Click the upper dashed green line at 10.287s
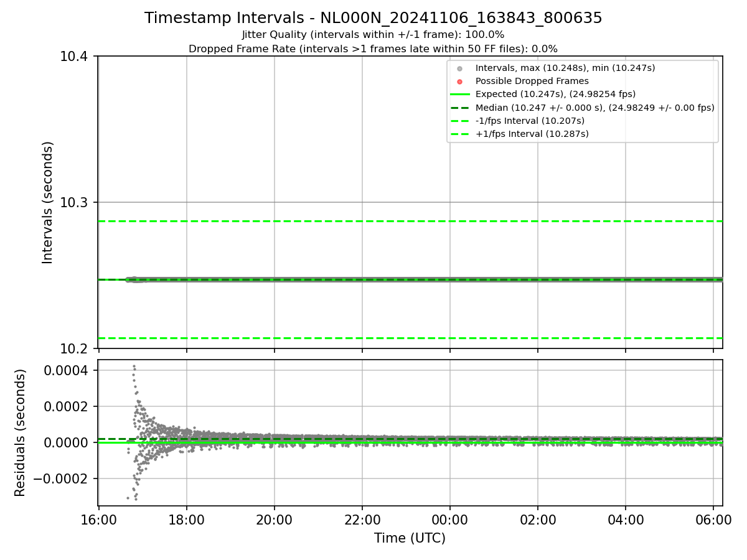Screen dimensions: 747x560 (x=411, y=221)
